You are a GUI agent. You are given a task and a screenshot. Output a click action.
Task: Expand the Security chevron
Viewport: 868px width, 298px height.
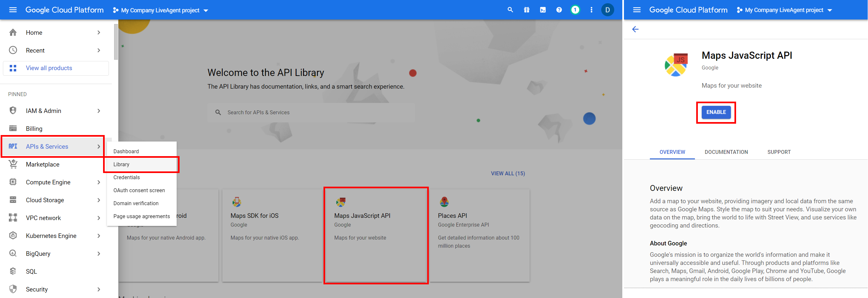[99, 289]
